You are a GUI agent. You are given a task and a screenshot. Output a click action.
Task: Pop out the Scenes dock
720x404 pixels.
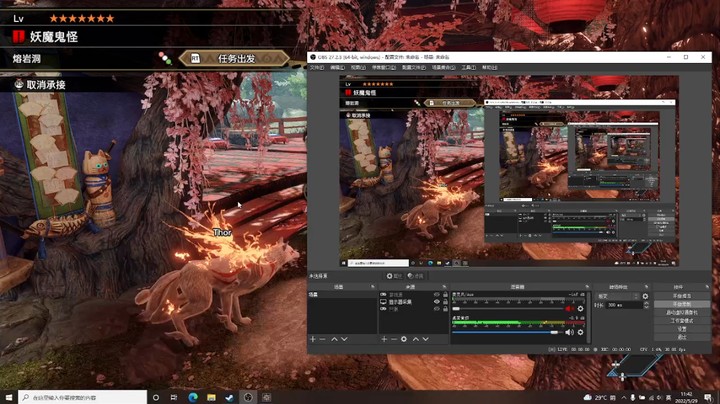point(372,287)
